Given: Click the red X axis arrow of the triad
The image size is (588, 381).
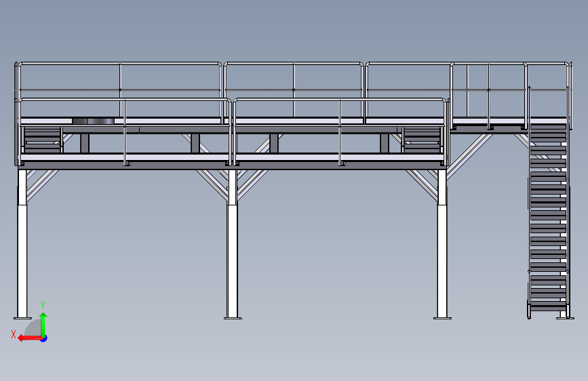Looking at the screenshot, I should point(30,338).
